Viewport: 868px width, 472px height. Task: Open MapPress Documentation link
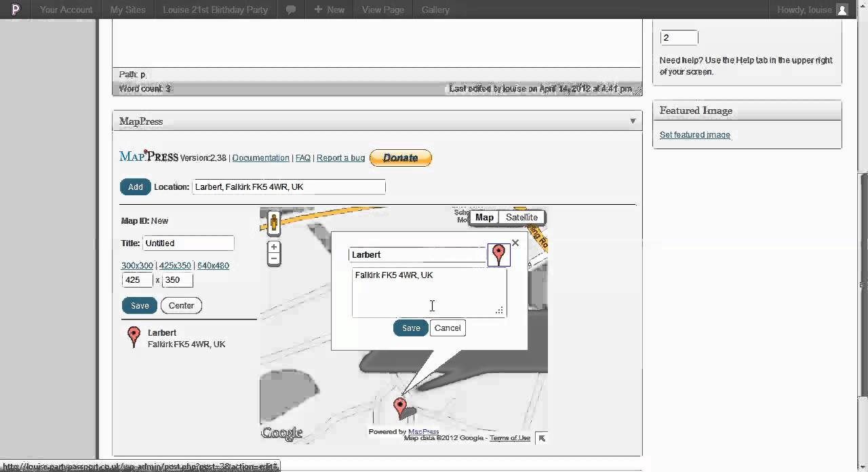tap(260, 158)
